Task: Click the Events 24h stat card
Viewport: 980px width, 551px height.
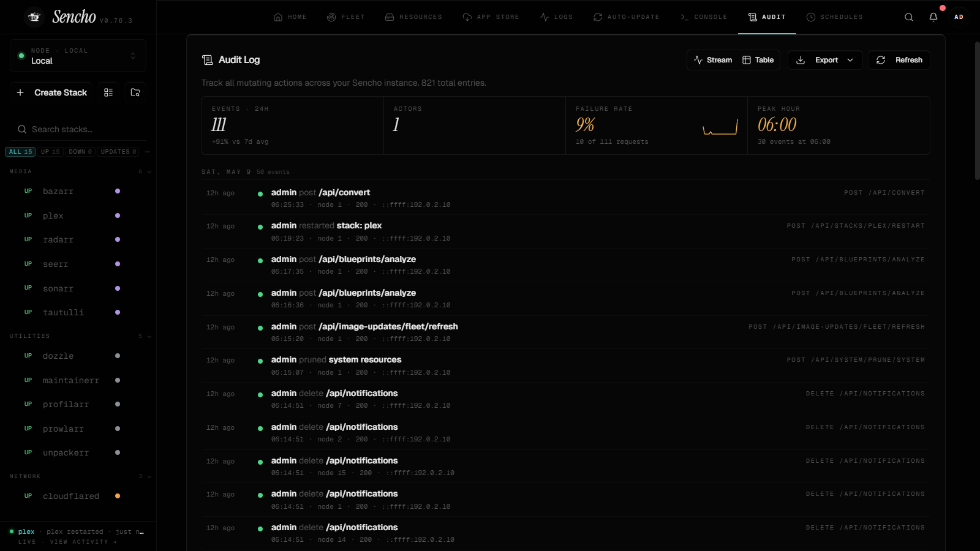Action: (x=293, y=125)
